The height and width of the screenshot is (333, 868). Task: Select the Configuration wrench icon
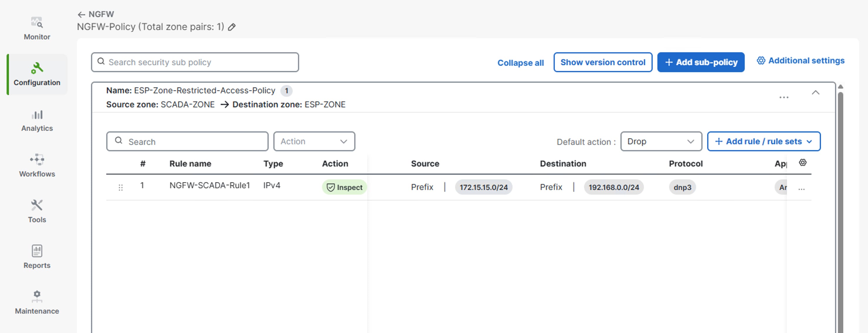pos(37,68)
